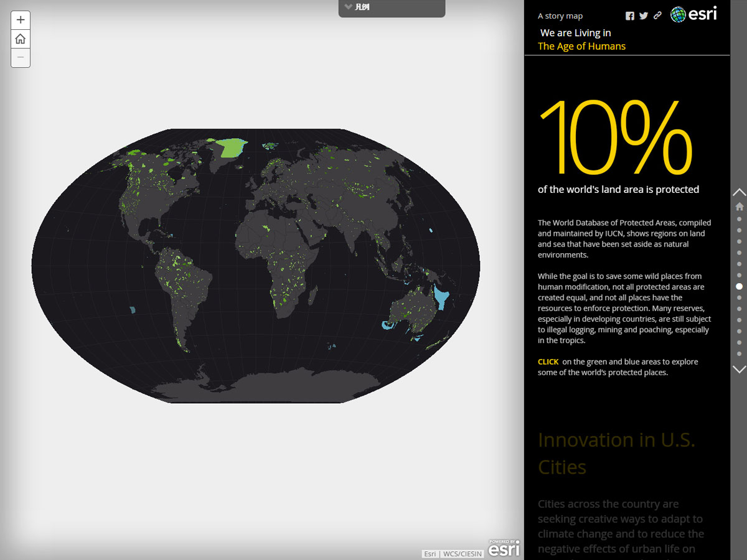Click the Esri attribution text

(430, 554)
